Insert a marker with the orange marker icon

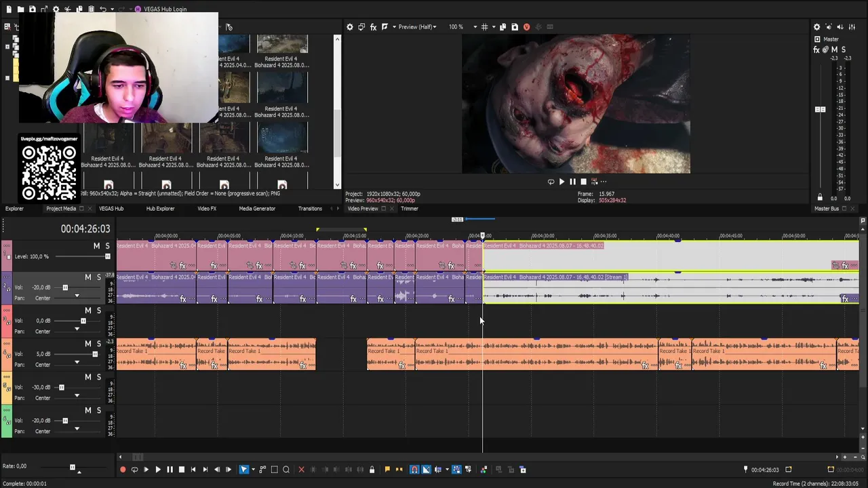(387, 469)
